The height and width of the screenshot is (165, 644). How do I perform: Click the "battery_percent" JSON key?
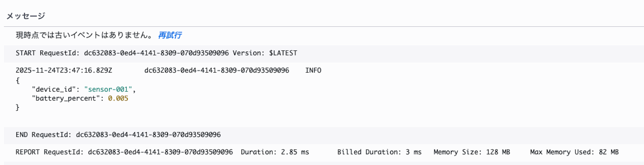pos(65,98)
